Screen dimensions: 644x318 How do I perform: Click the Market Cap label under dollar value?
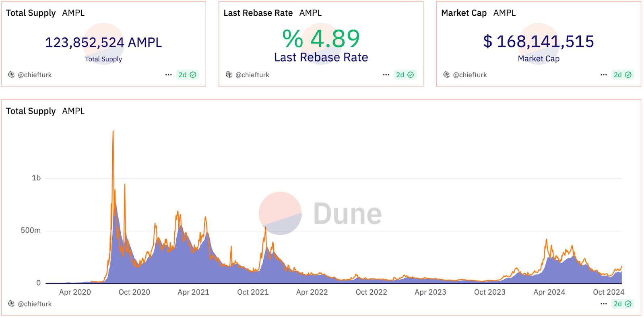coord(539,59)
